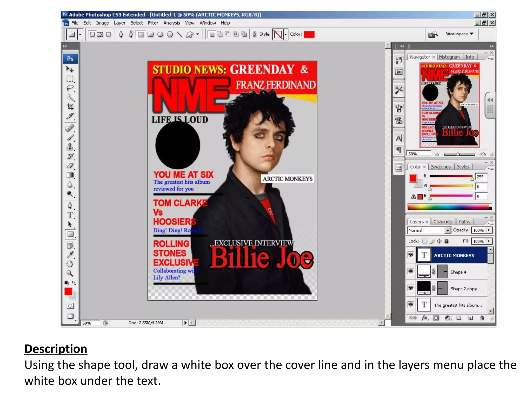Image resolution: width=532 pixels, height=399 pixels.
Task: Select the Pen tool in toolbox
Action: (x=70, y=205)
